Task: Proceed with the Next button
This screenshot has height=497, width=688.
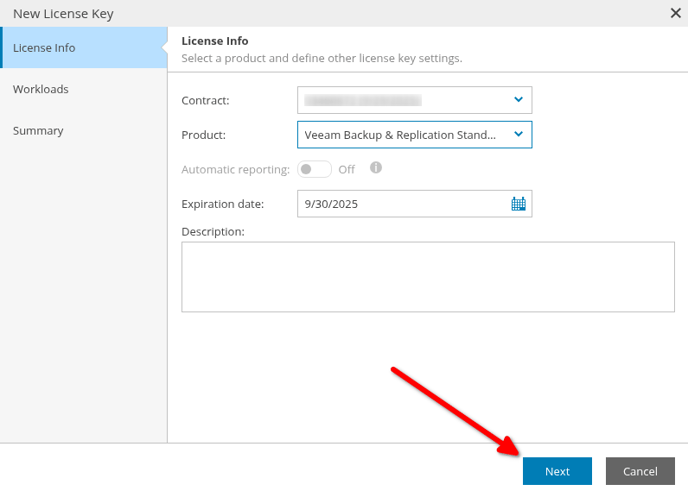Action: tap(557, 471)
